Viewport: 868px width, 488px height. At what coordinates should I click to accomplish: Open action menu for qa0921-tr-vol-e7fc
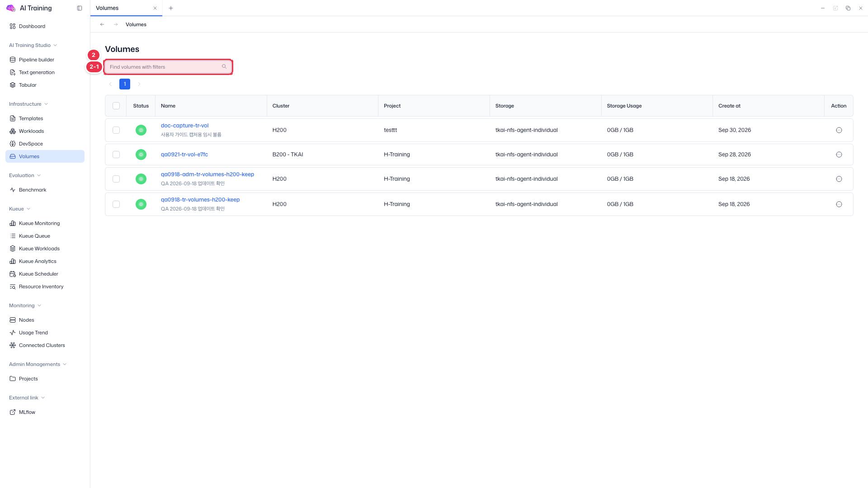(839, 155)
